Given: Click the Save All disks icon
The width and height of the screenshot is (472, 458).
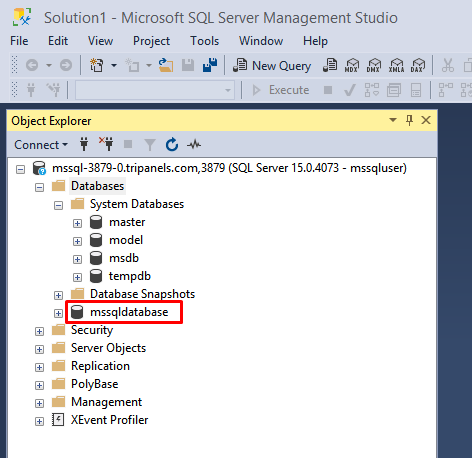Looking at the screenshot, I should pos(210,65).
